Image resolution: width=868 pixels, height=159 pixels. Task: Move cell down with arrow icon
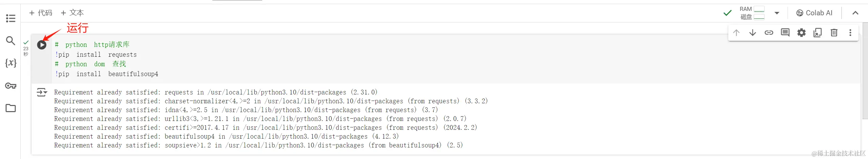[x=752, y=33]
